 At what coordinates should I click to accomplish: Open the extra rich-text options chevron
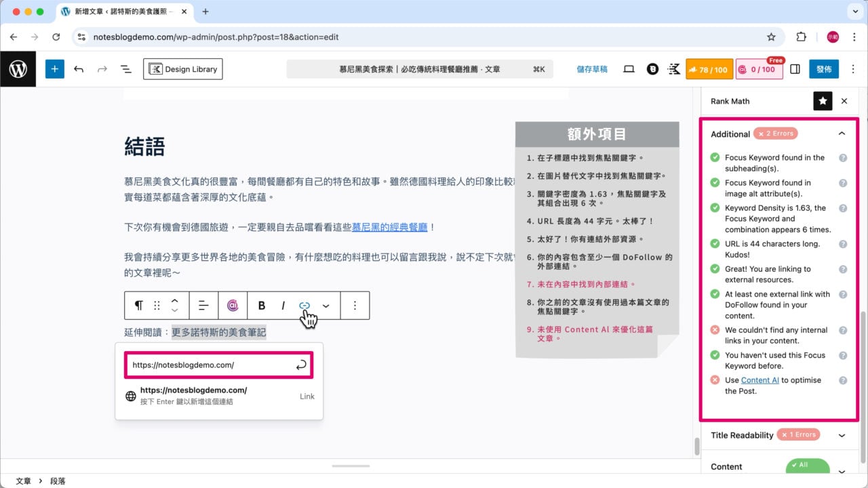[x=325, y=306]
